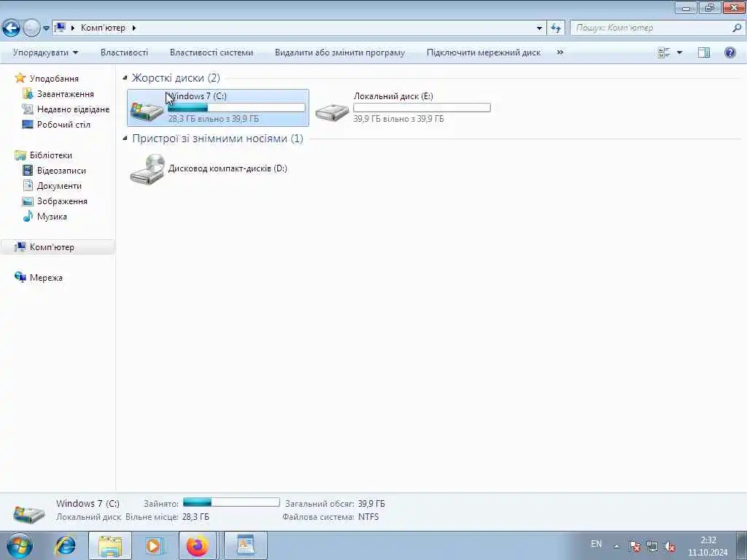Expand the arrow after Комп'ютер in address bar
Viewport: 747px width, 560px height.
tap(134, 28)
